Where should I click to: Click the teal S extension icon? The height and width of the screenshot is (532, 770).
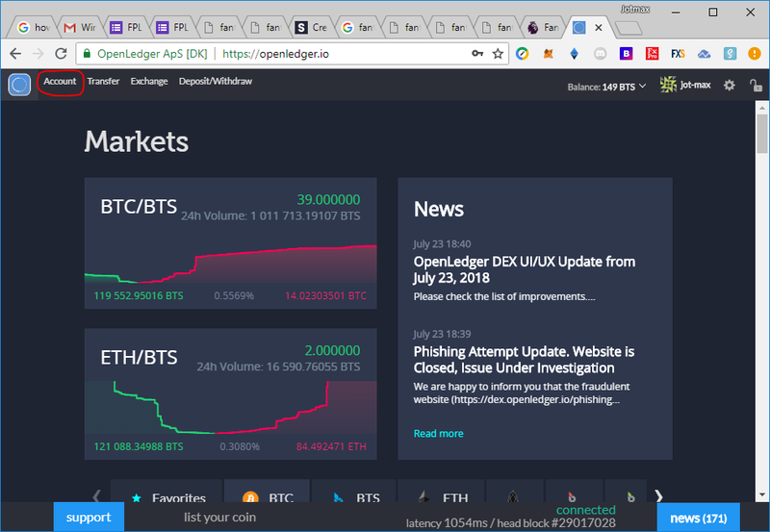click(x=731, y=54)
